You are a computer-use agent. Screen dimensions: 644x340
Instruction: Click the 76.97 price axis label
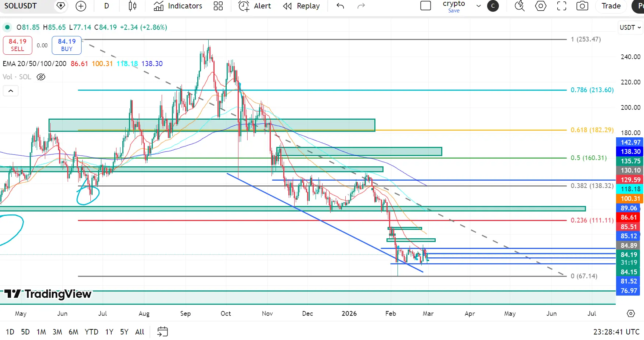[629, 291]
